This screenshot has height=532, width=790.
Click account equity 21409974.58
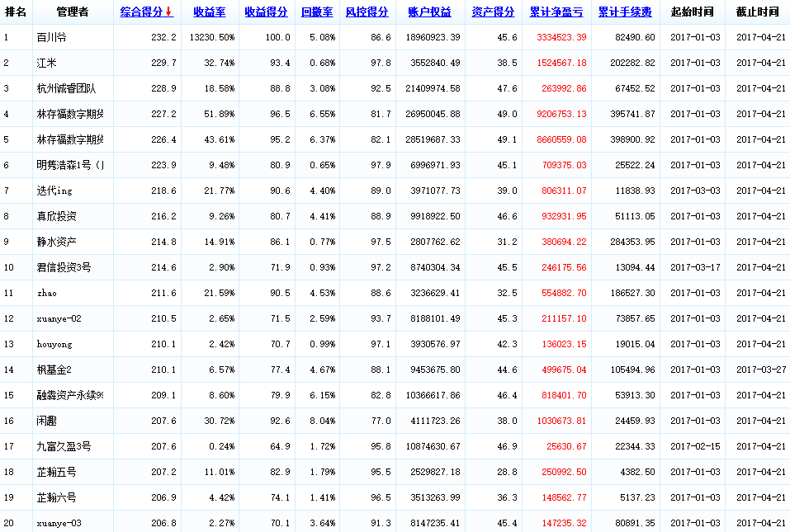433,88
